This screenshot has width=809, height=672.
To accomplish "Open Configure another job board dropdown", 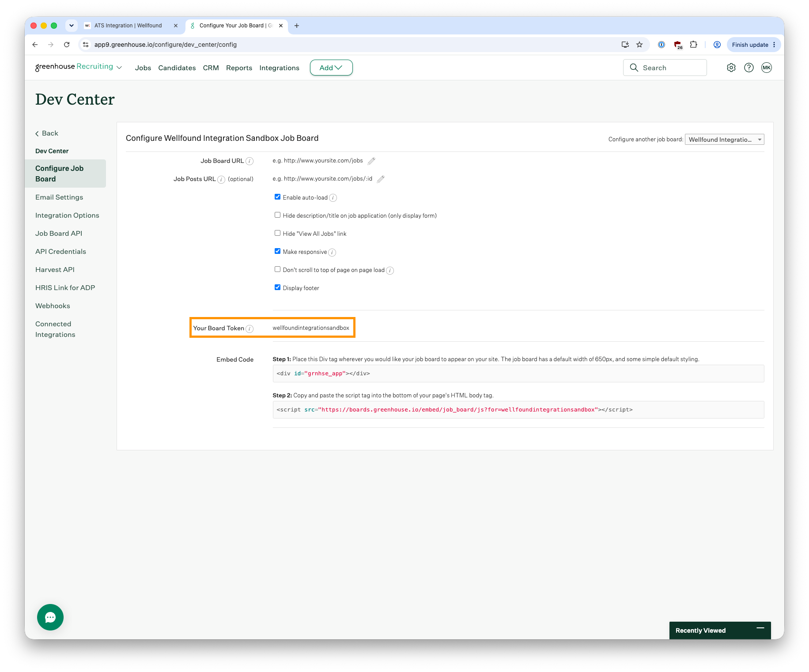I will [x=724, y=140].
